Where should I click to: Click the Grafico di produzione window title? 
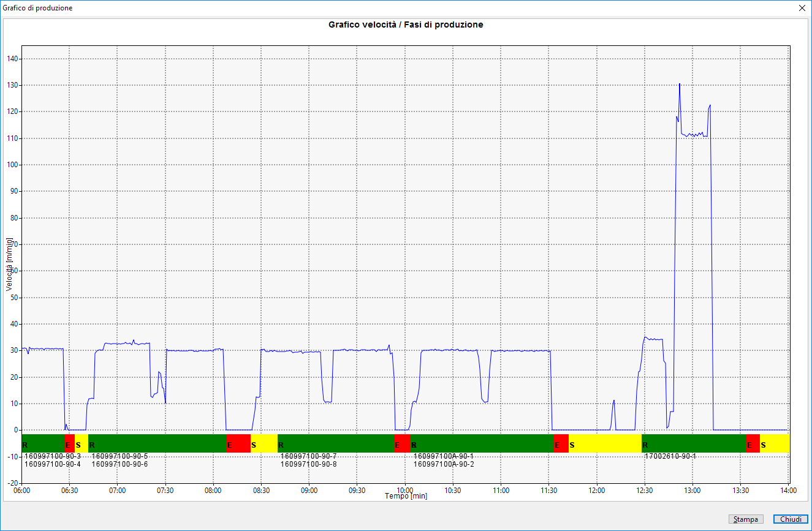pos(37,8)
